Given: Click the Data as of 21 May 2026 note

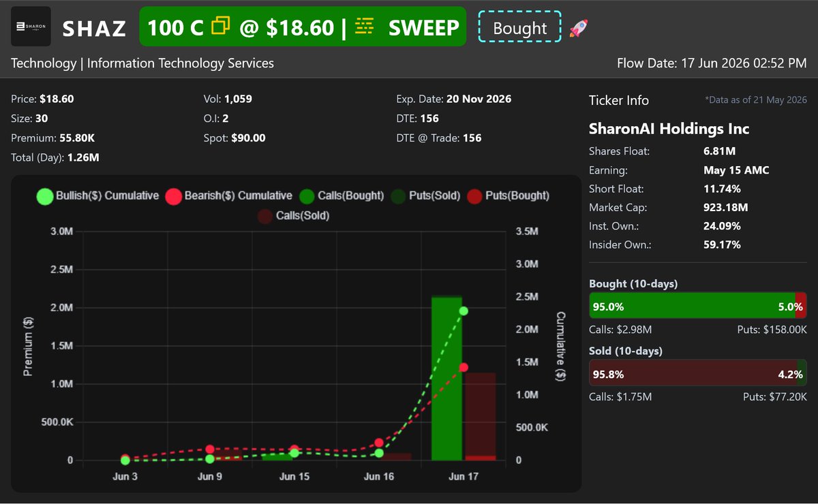Looking at the screenshot, I should coord(756,100).
